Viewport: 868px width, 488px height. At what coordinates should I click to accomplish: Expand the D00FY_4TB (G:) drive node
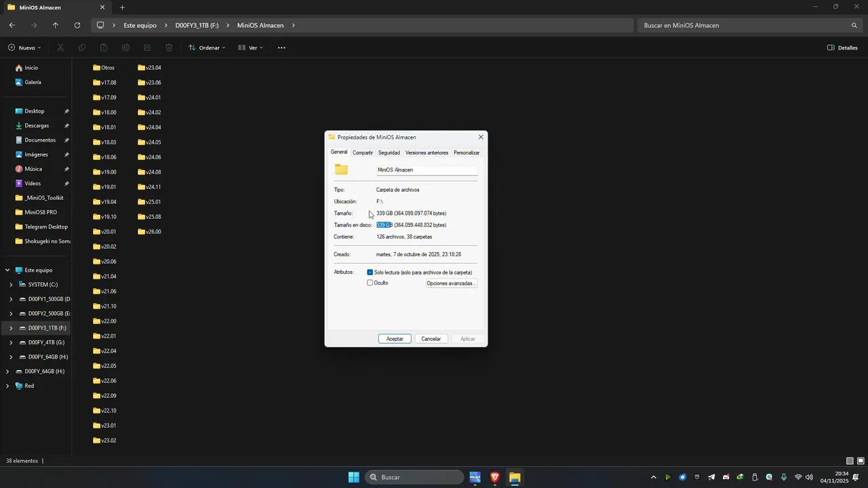coord(11,342)
